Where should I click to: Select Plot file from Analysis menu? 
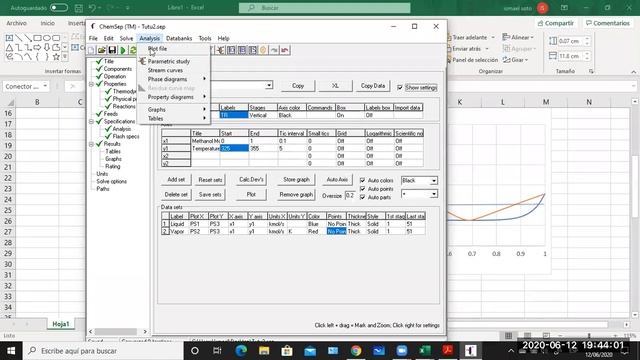pos(158,49)
